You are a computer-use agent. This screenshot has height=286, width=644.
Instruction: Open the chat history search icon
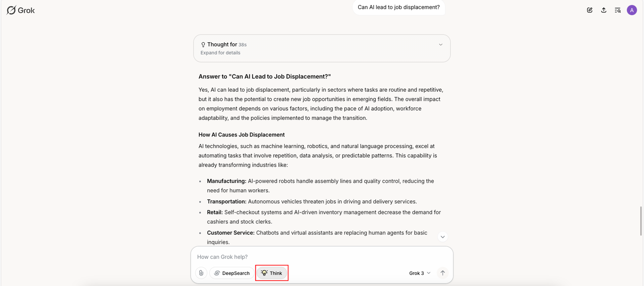(x=618, y=10)
